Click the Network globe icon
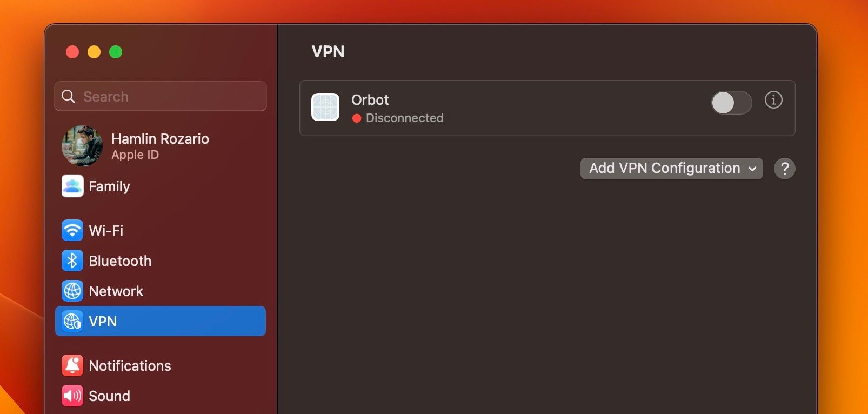Image resolution: width=868 pixels, height=414 pixels. [72, 291]
